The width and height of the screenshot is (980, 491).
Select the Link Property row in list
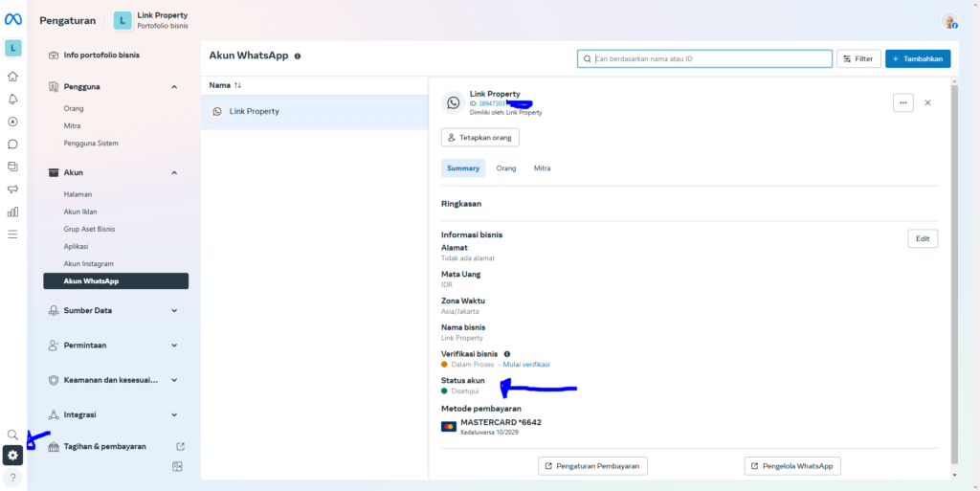pos(314,112)
